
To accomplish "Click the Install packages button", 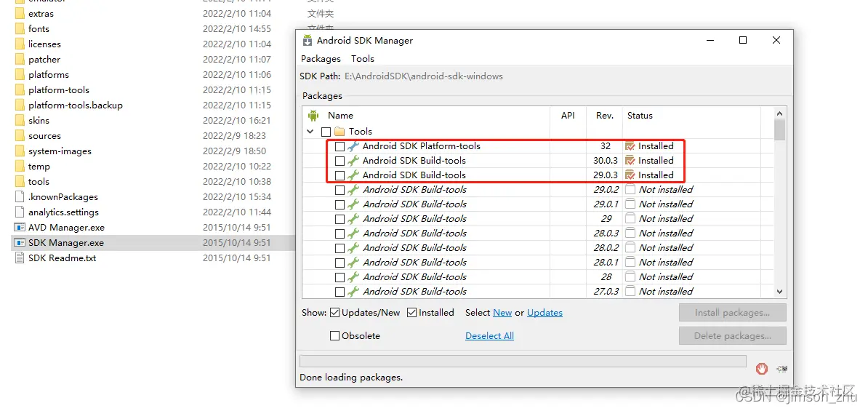I will pyautogui.click(x=732, y=312).
